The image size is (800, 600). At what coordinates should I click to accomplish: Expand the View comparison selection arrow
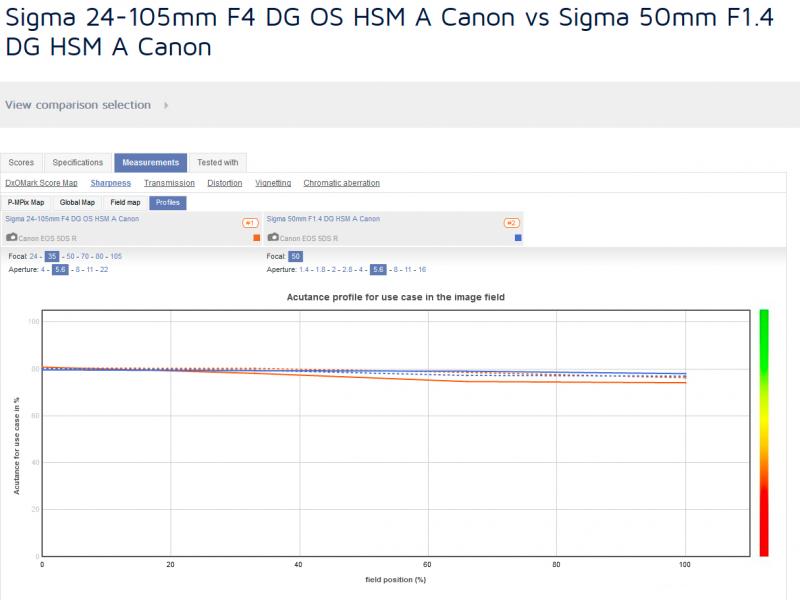pyautogui.click(x=166, y=105)
